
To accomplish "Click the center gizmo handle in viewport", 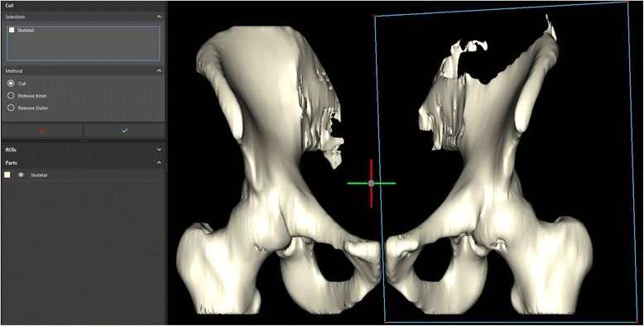I will point(372,183).
